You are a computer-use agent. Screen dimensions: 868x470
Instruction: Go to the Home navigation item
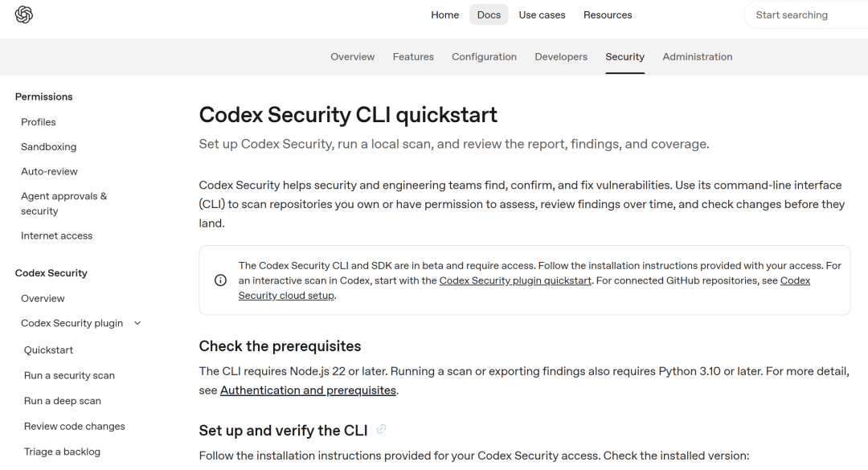[445, 15]
